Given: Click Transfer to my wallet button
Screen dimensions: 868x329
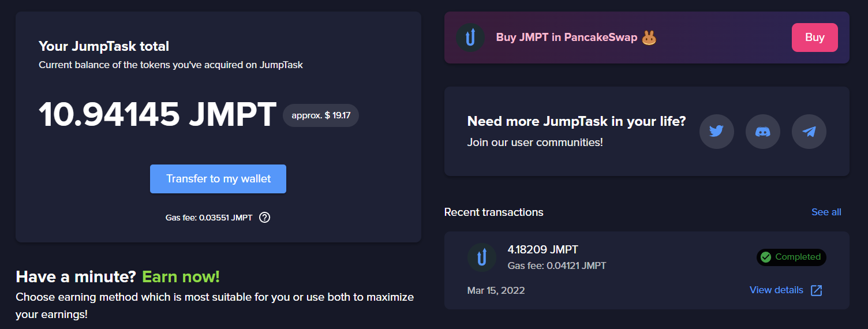Looking at the screenshot, I should [218, 179].
